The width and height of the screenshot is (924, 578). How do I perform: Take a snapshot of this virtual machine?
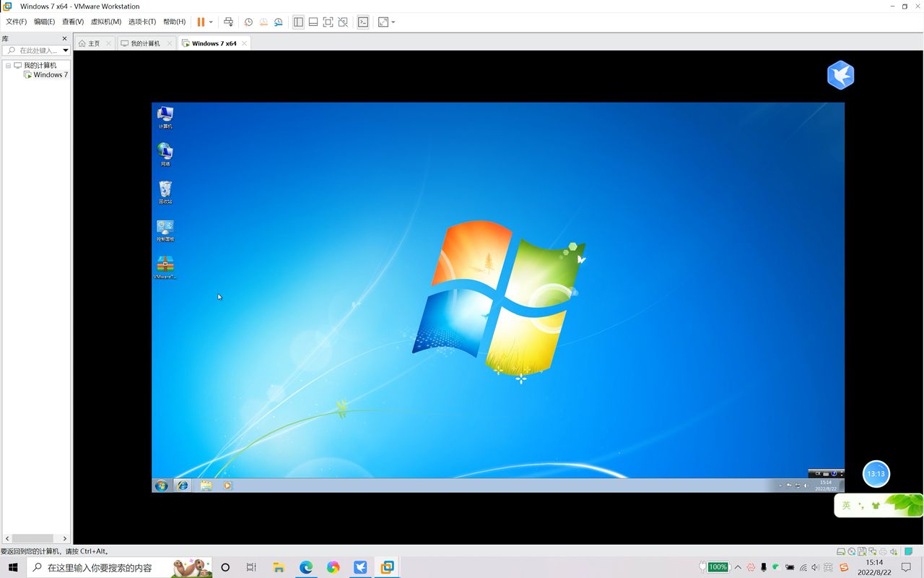coord(248,22)
